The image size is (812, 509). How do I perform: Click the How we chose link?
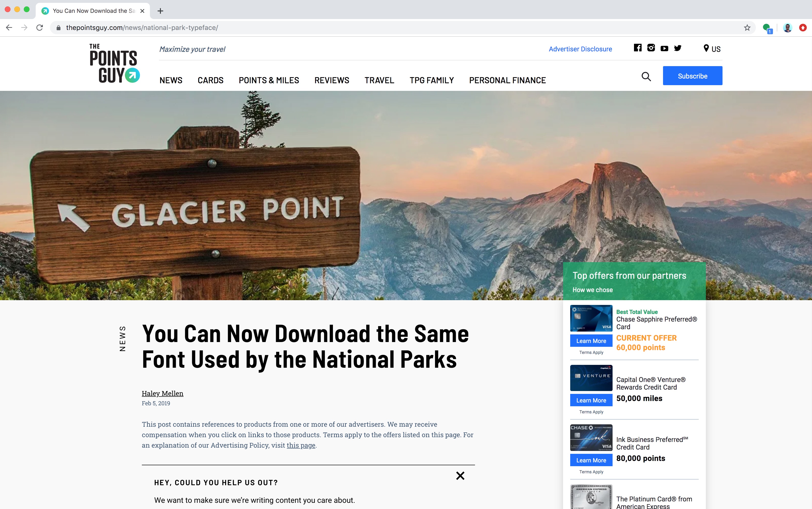pos(592,290)
